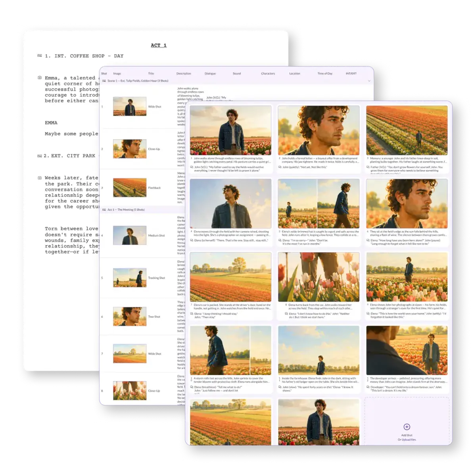Click the Or Upload files link

pyautogui.click(x=407, y=440)
